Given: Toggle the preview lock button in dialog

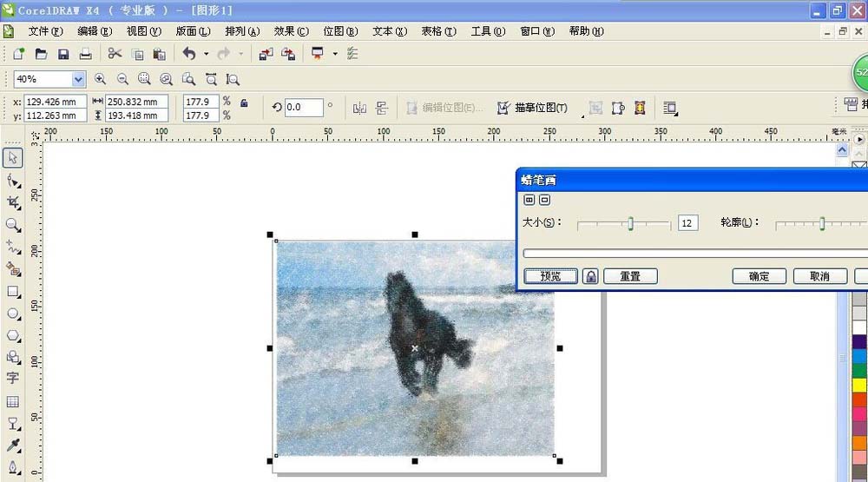Looking at the screenshot, I should point(590,276).
